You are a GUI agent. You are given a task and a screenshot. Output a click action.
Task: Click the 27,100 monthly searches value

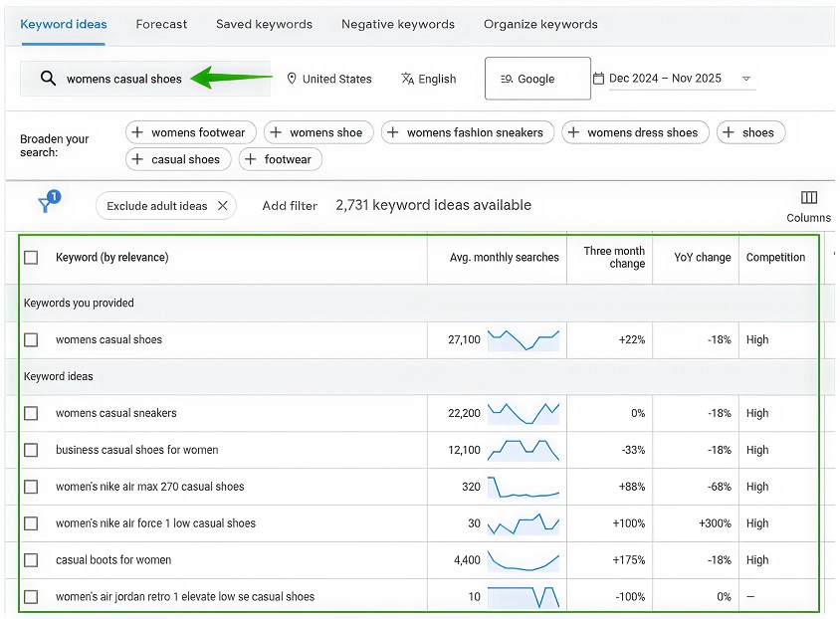point(464,340)
